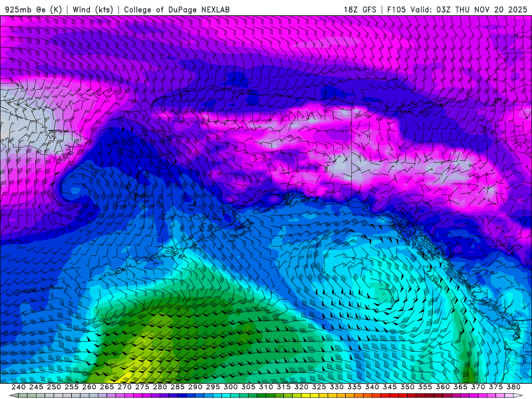Click the 365 value on the color scale
This screenshot has width=532, height=399.
point(460,387)
